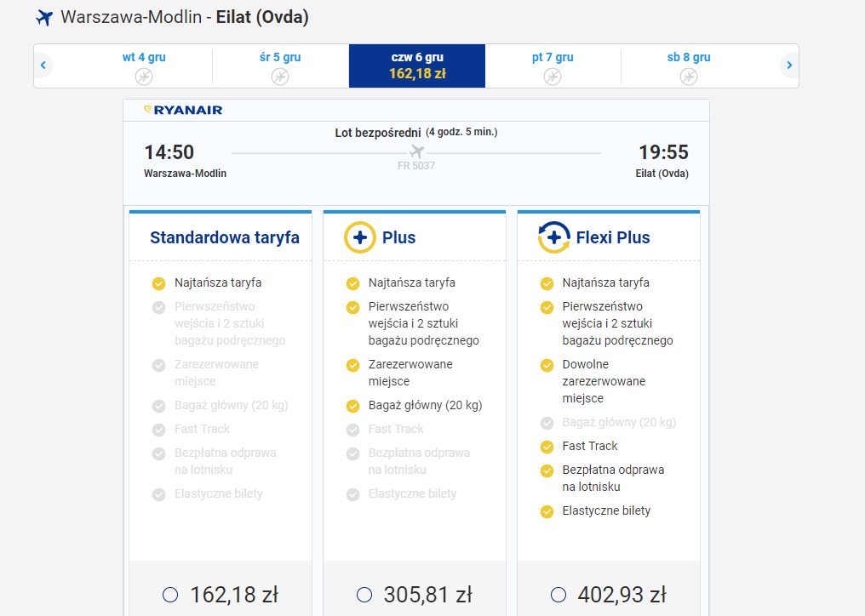Screen dimensions: 865x616
Task: Click the plane icon on sb 8 gru tab
Action: point(687,75)
